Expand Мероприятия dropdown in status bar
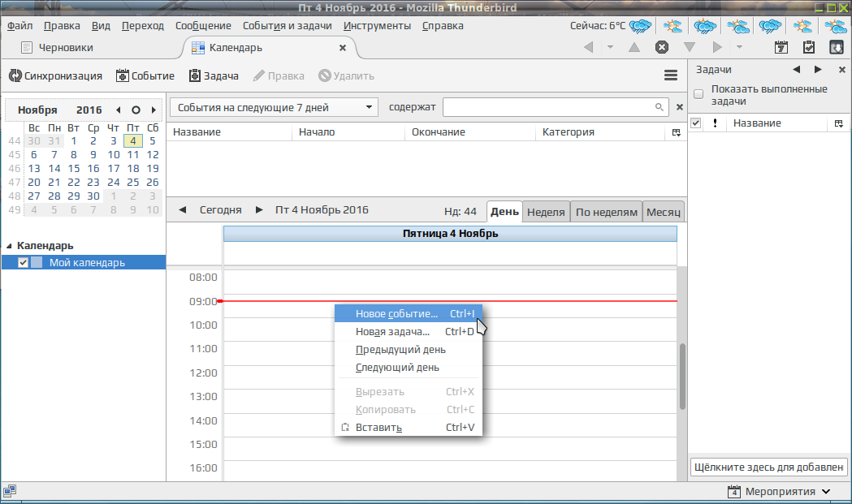The width and height of the screenshot is (852, 504). coord(780,492)
